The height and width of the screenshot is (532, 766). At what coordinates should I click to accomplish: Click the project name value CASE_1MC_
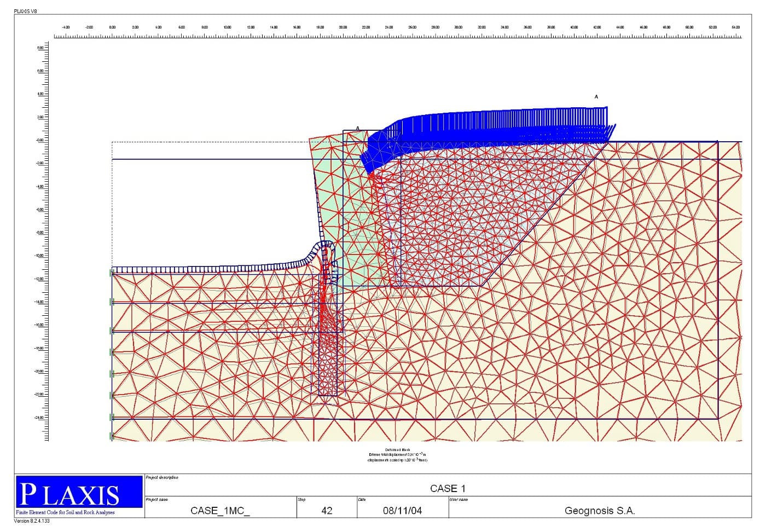pos(220,511)
